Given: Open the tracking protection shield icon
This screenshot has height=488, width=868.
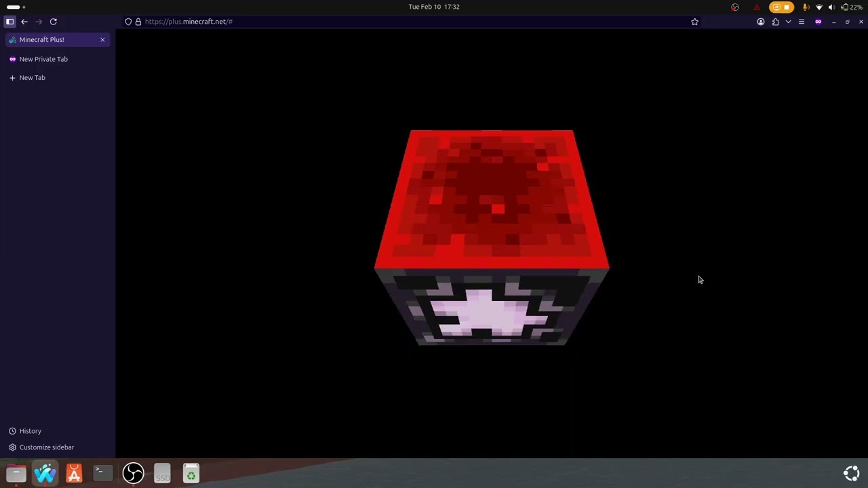Looking at the screenshot, I should [128, 22].
